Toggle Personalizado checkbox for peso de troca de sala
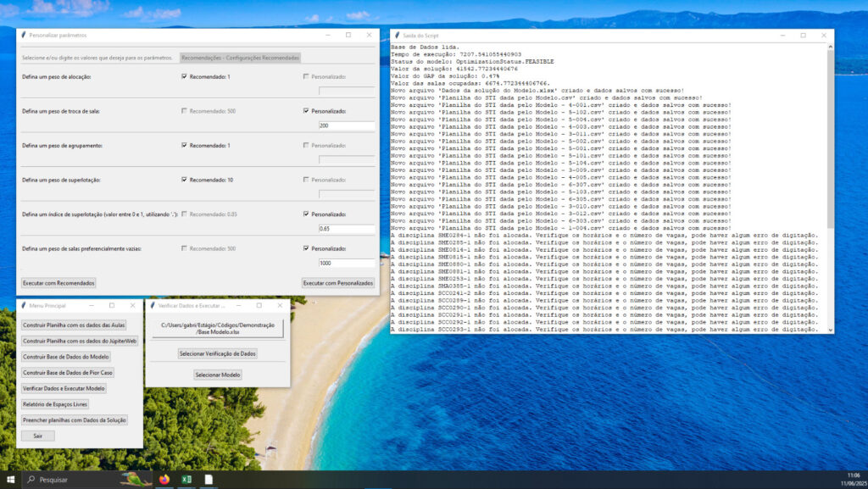This screenshot has height=489, width=868. point(306,111)
